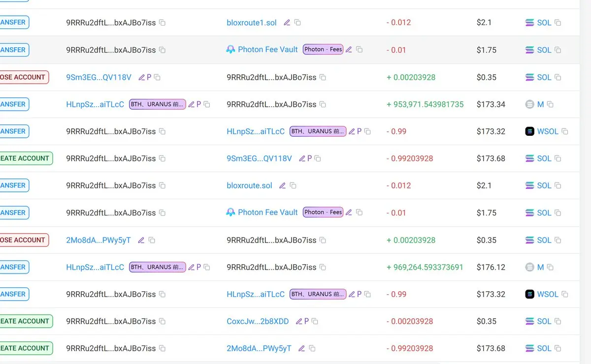This screenshot has width=591, height=364.
Task: Edit 2Mo8dA...PWy5yT label in Close Account row
Action: (x=141, y=240)
